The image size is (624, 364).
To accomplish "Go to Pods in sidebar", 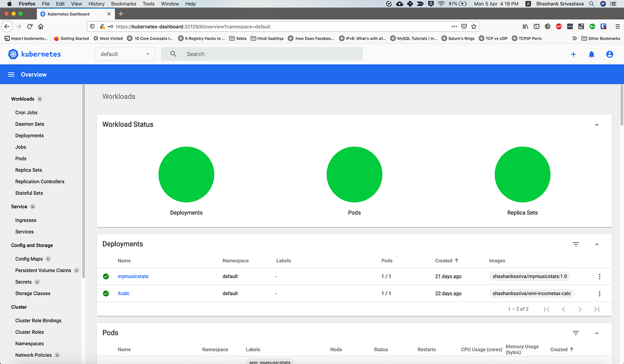I will (x=21, y=159).
